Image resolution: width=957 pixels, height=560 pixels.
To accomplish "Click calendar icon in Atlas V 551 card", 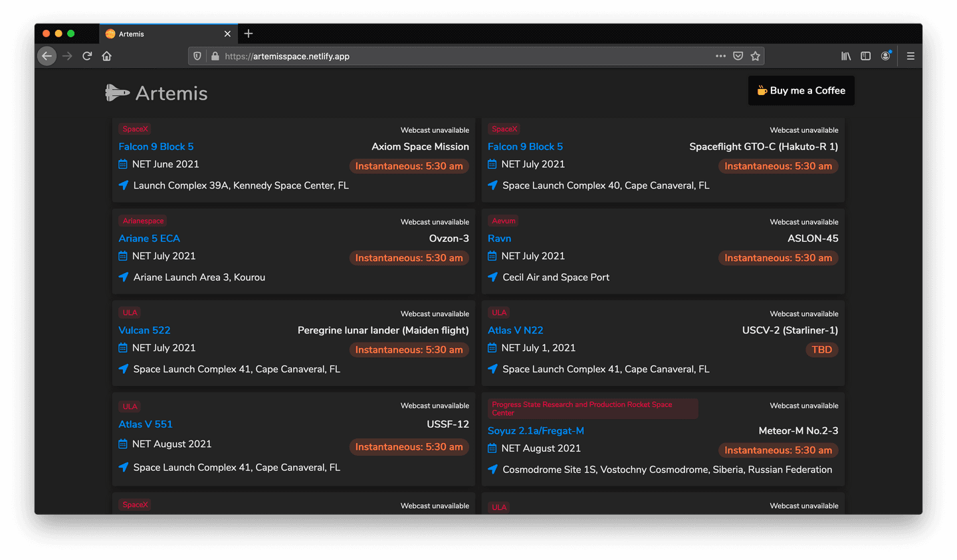I will tap(123, 444).
